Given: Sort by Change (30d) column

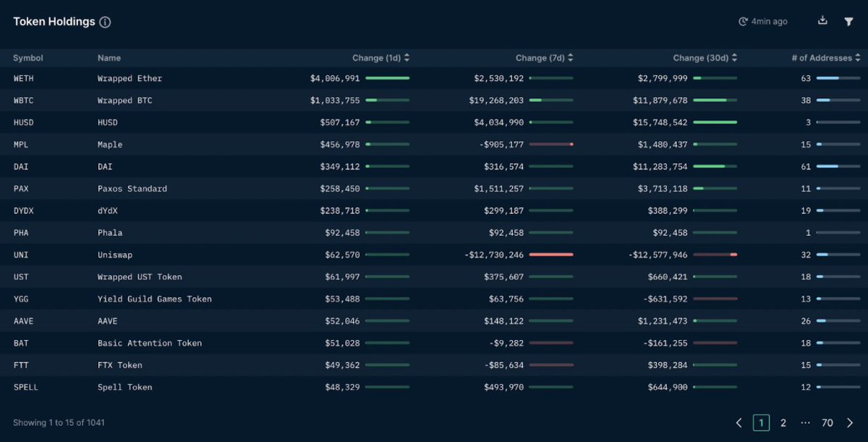Looking at the screenshot, I should tap(705, 58).
